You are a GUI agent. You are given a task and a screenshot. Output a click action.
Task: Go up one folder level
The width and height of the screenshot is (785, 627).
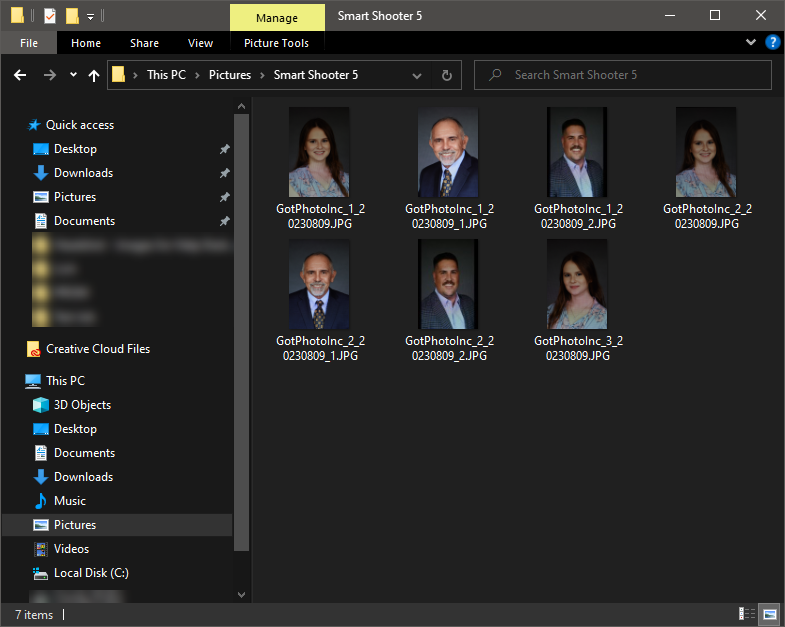[x=94, y=76]
